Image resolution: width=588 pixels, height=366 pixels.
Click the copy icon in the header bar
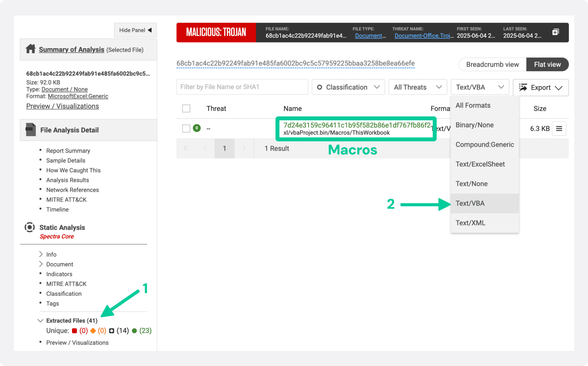point(555,32)
